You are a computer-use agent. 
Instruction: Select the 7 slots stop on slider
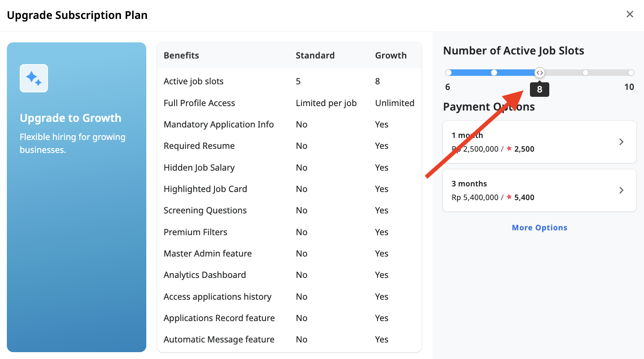pyautogui.click(x=494, y=73)
